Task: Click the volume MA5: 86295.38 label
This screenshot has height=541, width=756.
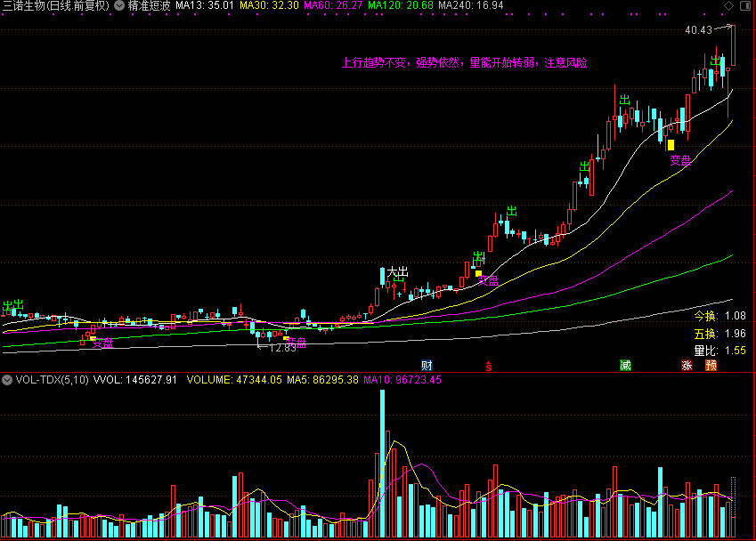Action: tap(322, 380)
